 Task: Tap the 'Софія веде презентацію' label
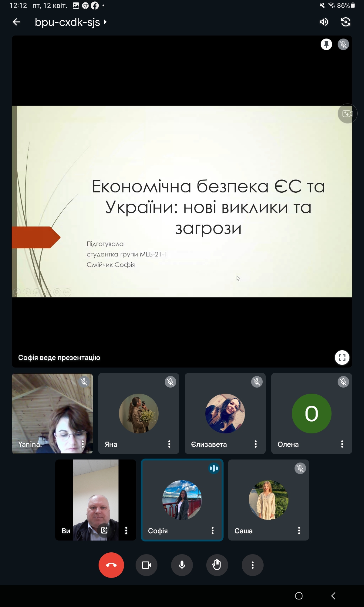coord(59,358)
